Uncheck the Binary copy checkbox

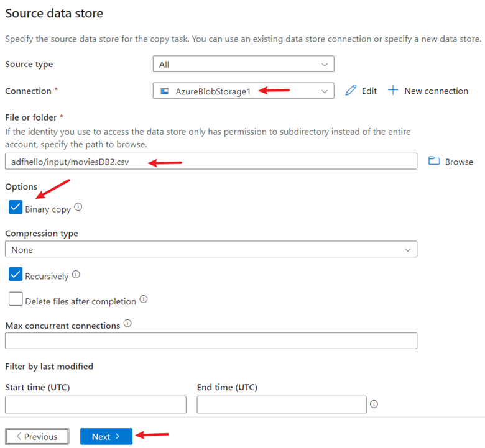16,208
